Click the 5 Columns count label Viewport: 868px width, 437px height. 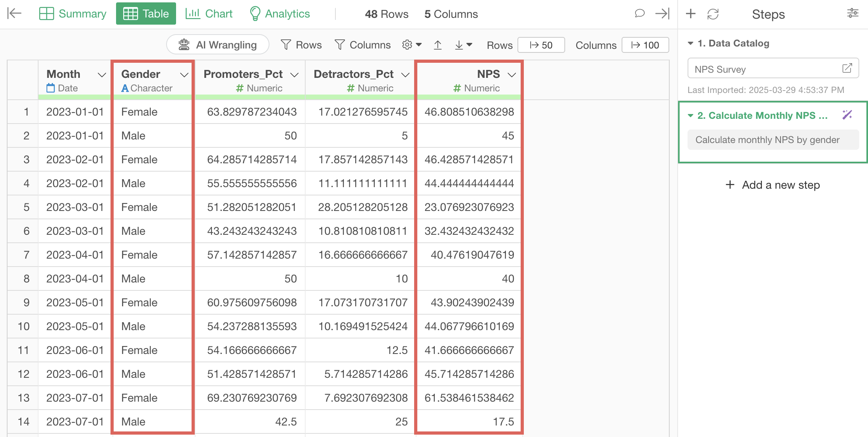451,14
